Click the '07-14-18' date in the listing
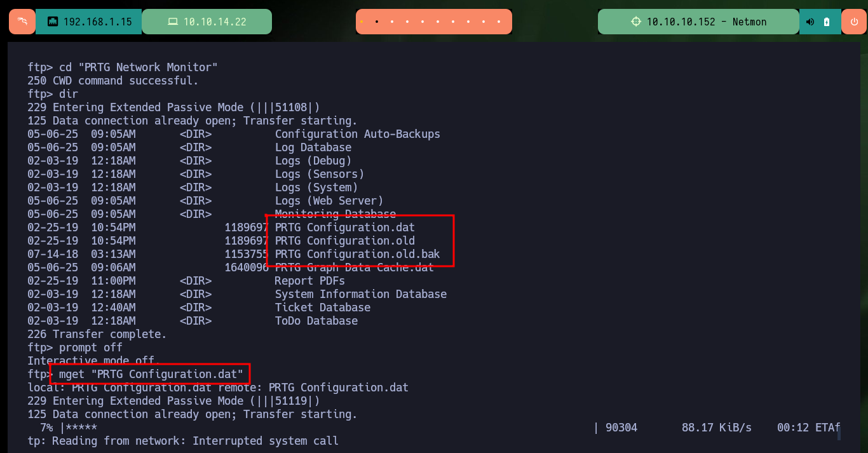Screen dimensions: 868x453 (x=53, y=254)
